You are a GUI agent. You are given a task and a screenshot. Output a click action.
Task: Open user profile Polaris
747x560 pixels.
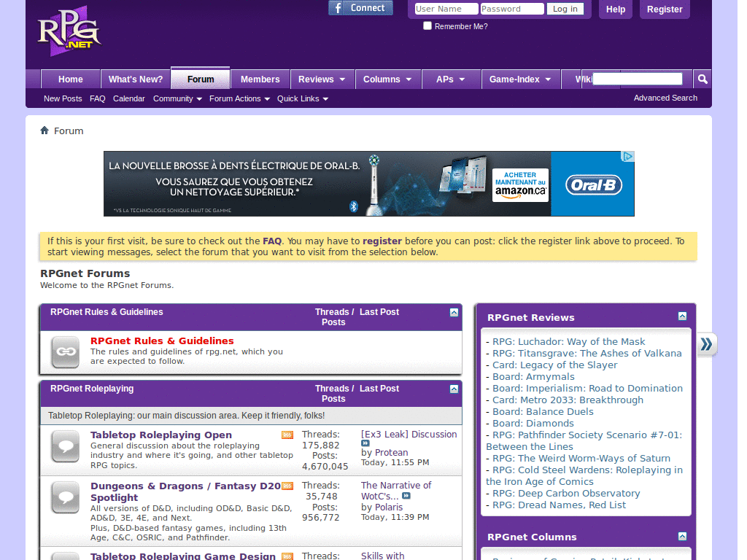(389, 507)
